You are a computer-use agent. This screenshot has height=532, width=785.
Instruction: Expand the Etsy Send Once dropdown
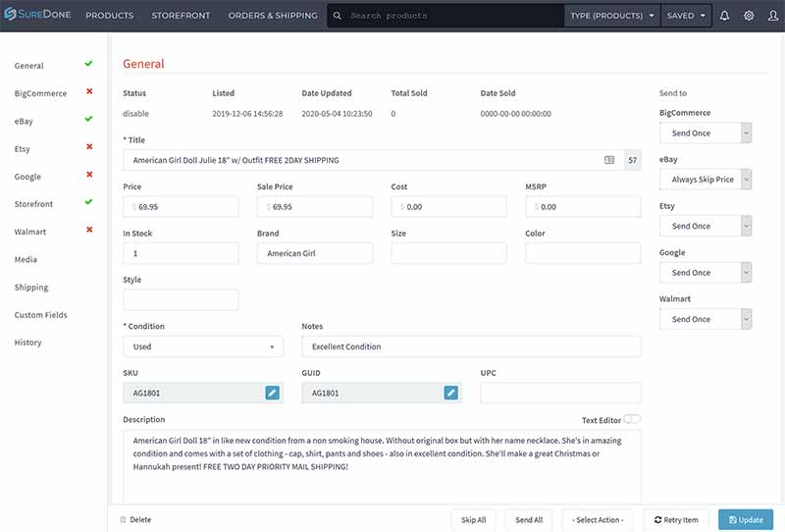(x=706, y=226)
